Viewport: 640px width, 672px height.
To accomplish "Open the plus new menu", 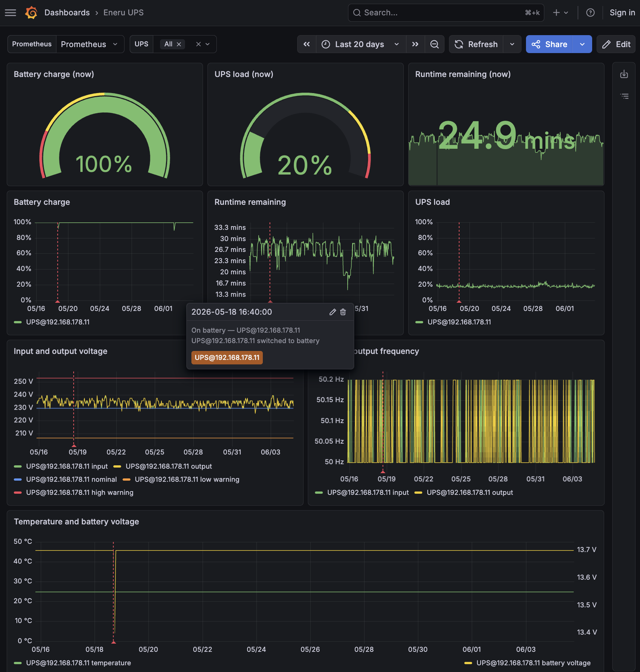I will coord(560,13).
